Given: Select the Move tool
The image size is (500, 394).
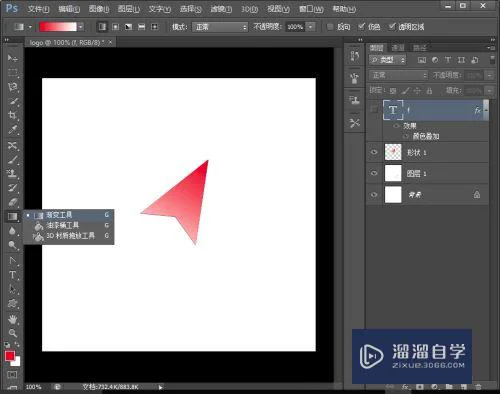Looking at the screenshot, I should (12, 58).
